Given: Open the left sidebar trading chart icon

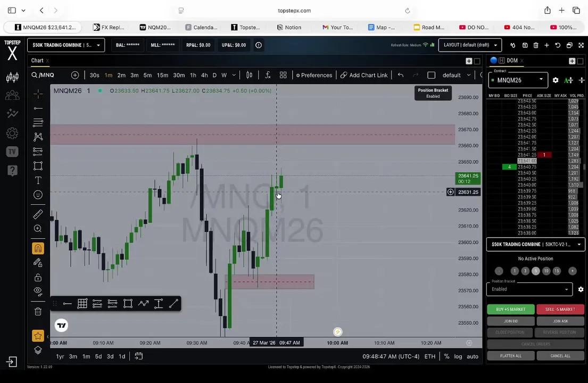Looking at the screenshot, I should [x=12, y=77].
